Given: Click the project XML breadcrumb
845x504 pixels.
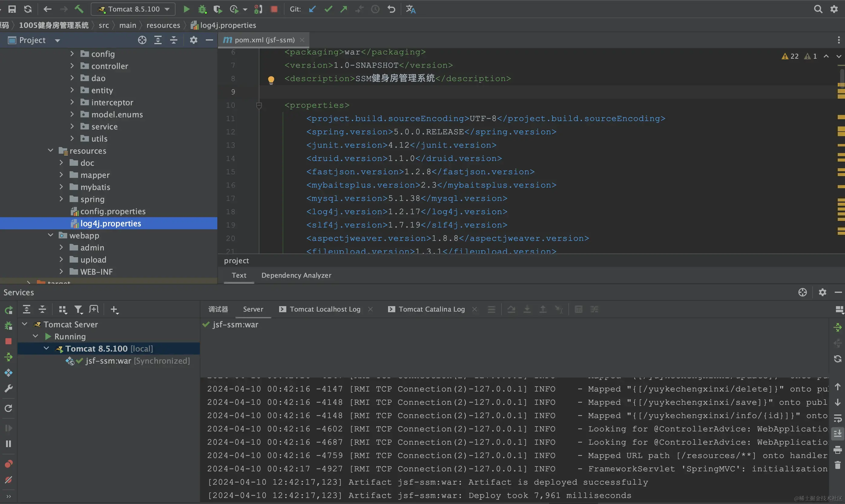Looking at the screenshot, I should coord(236,260).
